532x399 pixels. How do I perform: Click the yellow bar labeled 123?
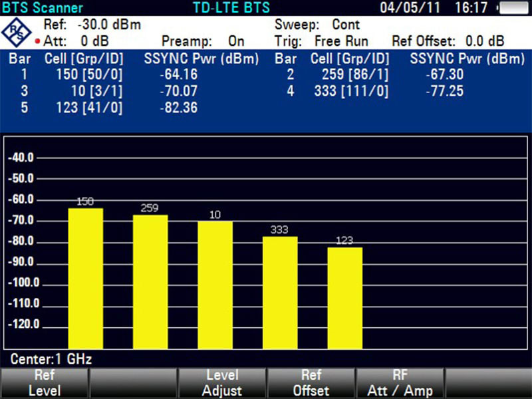(x=344, y=298)
